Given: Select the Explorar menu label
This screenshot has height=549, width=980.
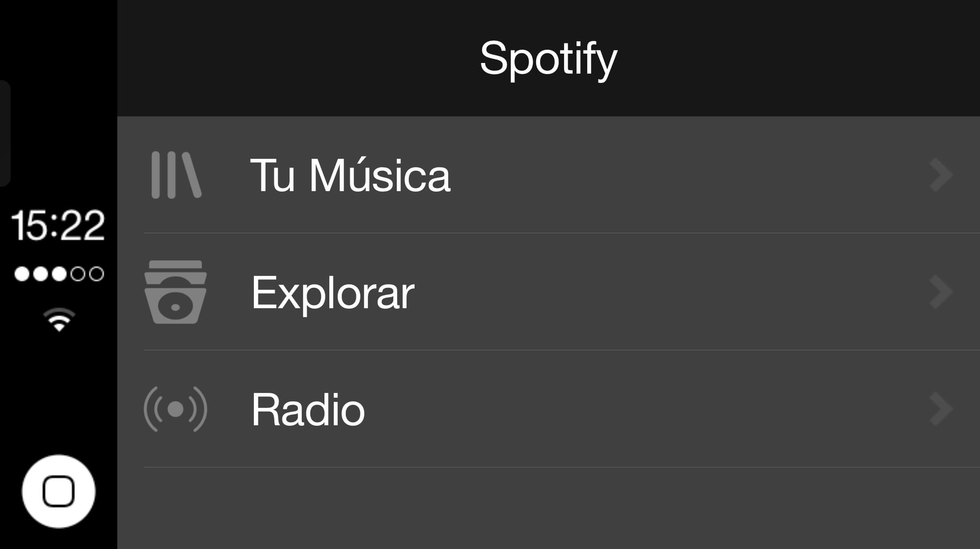Looking at the screenshot, I should pyautogui.click(x=332, y=293).
